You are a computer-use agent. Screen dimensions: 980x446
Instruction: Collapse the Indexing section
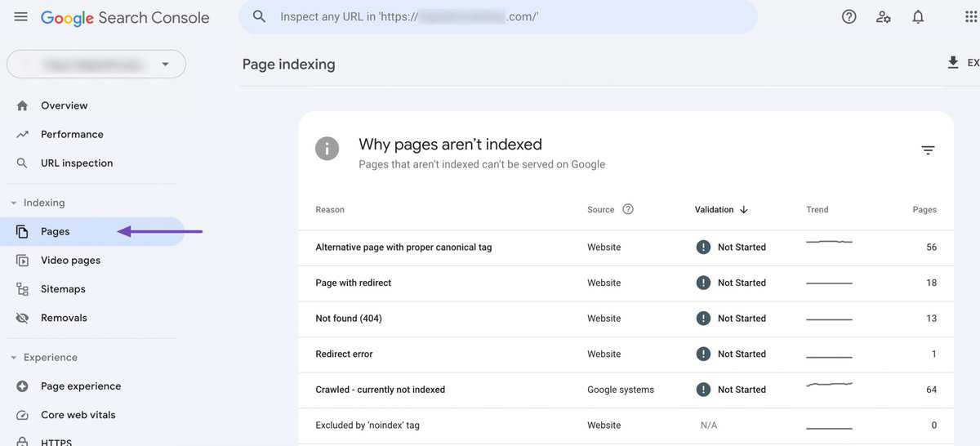[x=38, y=203]
